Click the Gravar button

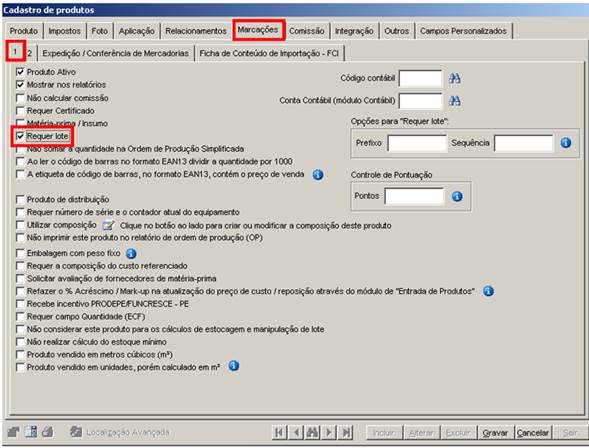[x=495, y=433]
